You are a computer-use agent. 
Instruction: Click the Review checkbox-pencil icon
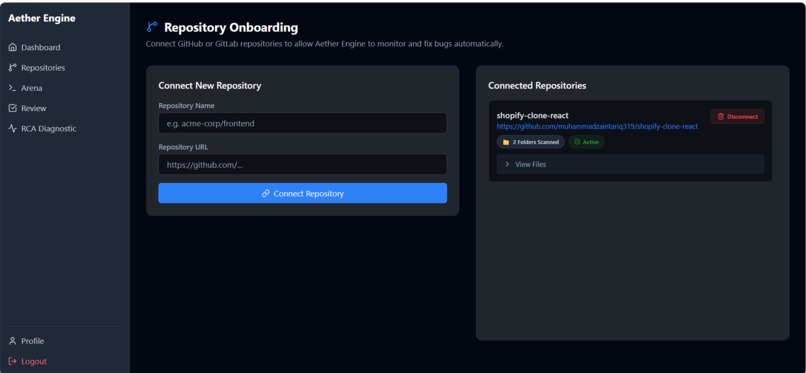[x=13, y=108]
